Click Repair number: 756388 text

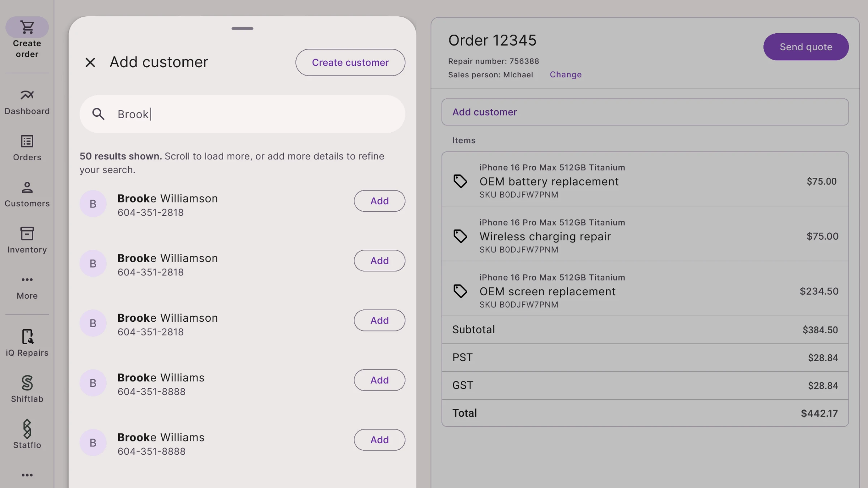point(494,61)
